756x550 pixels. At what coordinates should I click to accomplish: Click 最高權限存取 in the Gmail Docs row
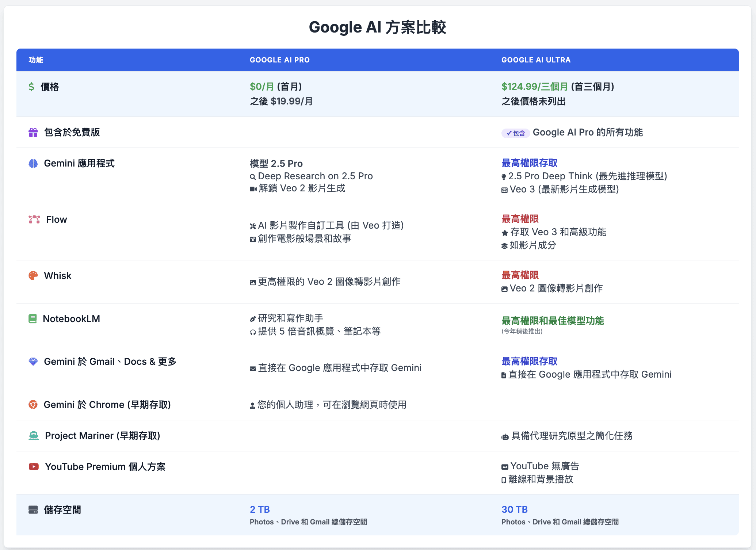[x=530, y=361]
